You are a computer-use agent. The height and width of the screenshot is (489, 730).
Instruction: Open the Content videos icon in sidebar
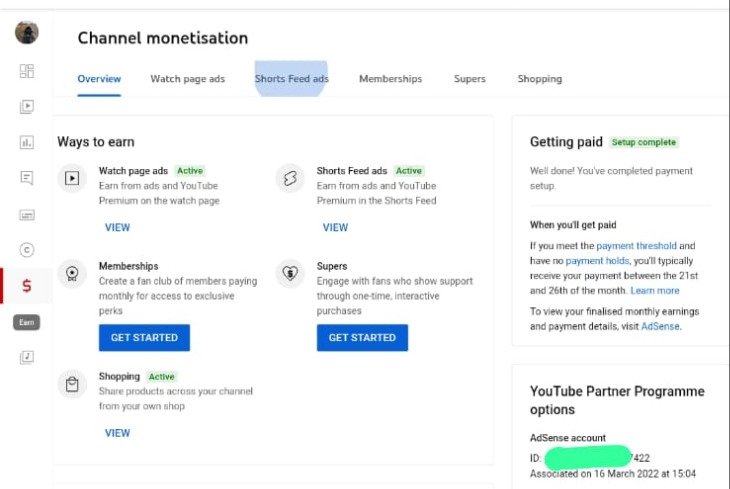(x=27, y=107)
